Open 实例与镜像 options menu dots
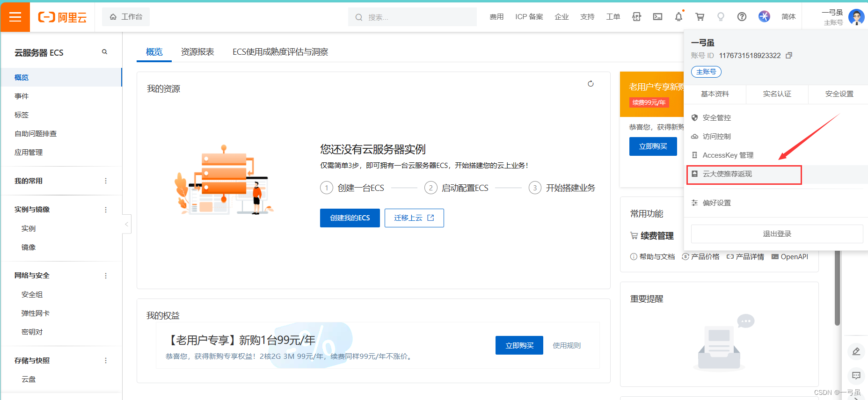The height and width of the screenshot is (400, 868). [x=106, y=210]
